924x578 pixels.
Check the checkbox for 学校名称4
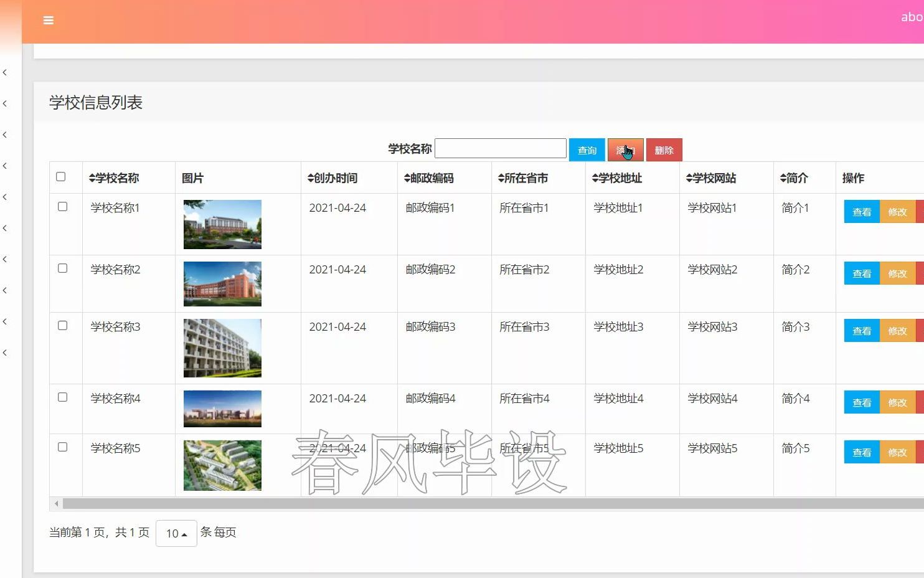[62, 397]
